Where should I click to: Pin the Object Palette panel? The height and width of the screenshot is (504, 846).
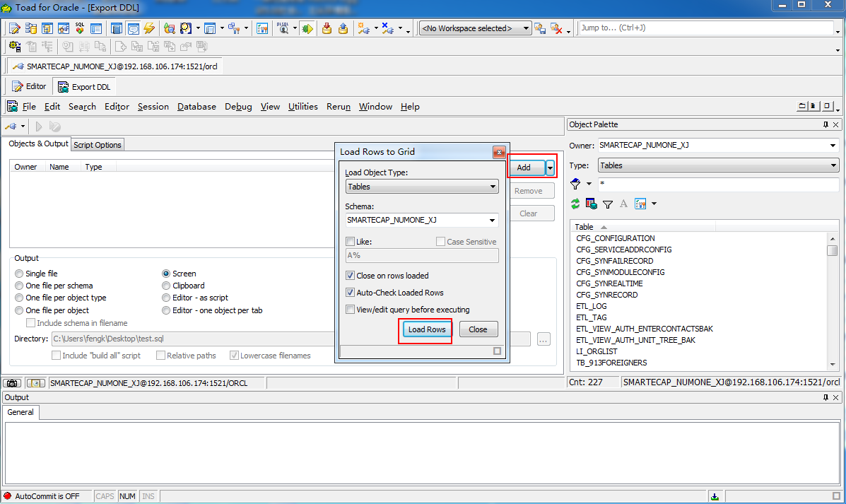pos(826,124)
